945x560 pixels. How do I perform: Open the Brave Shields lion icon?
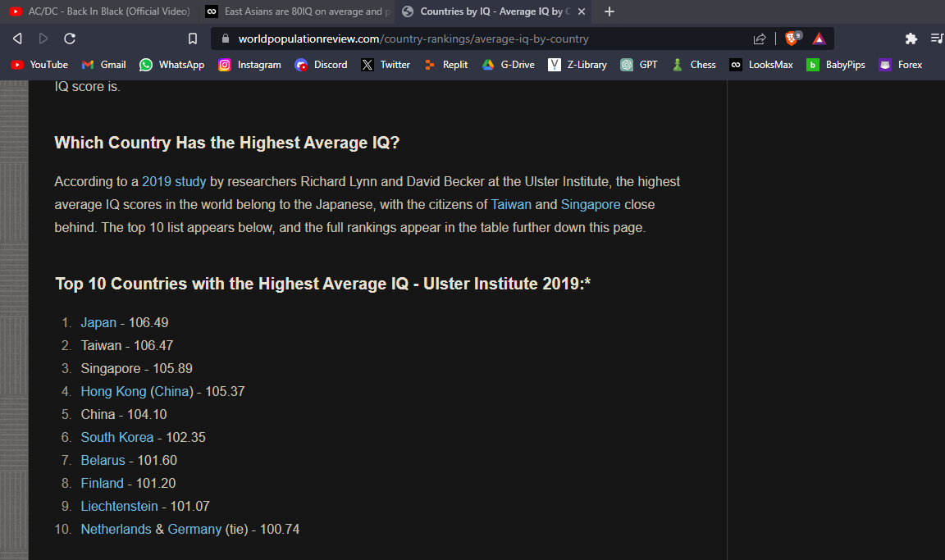click(x=792, y=39)
